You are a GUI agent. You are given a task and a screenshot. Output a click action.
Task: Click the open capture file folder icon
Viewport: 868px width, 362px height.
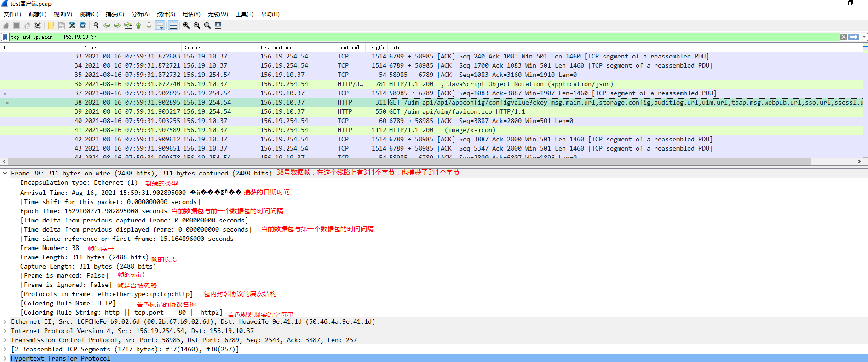pos(51,25)
